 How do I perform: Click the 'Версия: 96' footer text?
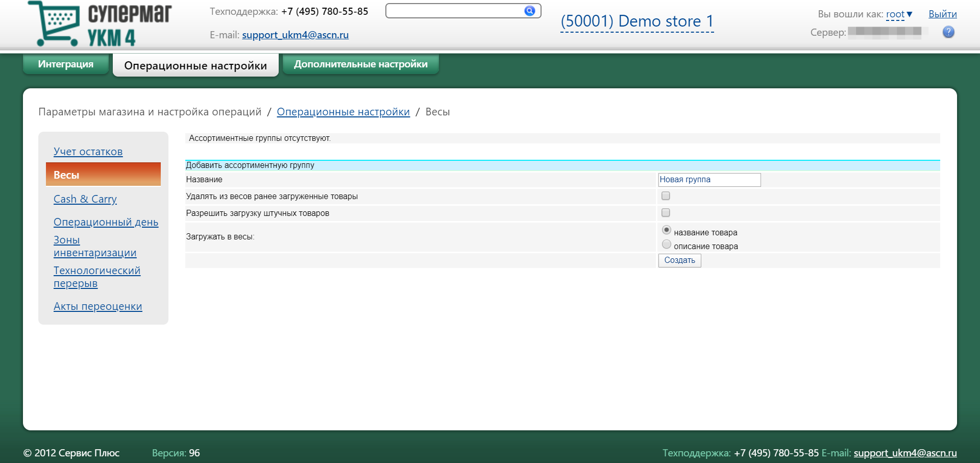click(x=176, y=453)
